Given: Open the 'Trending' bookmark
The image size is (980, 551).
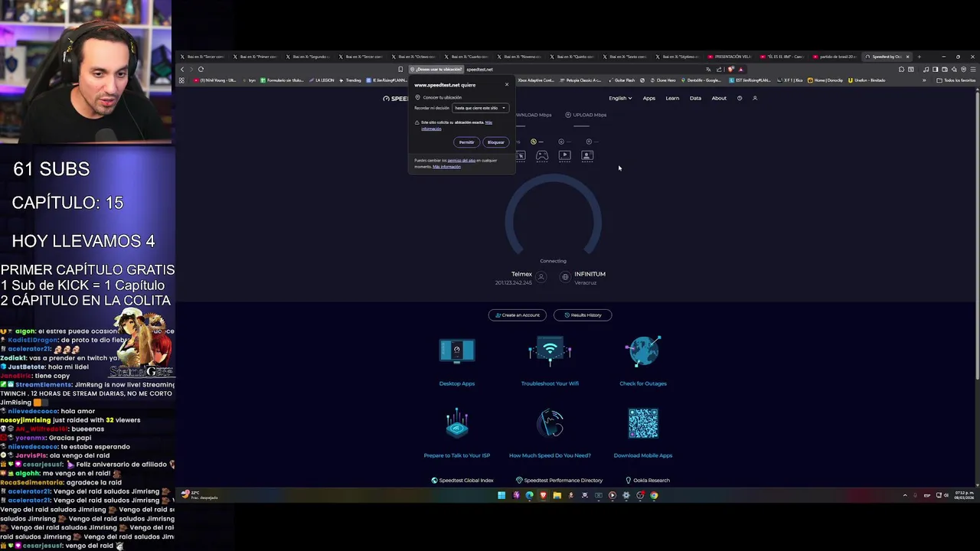Looking at the screenshot, I should [x=350, y=80].
